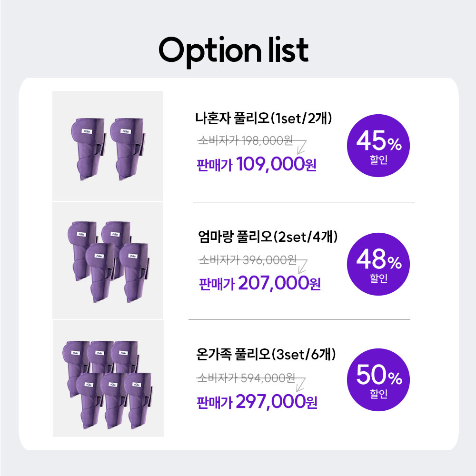This screenshot has height=476, width=476.
Task: Click the divider line below the 1set option
Action: point(304,202)
